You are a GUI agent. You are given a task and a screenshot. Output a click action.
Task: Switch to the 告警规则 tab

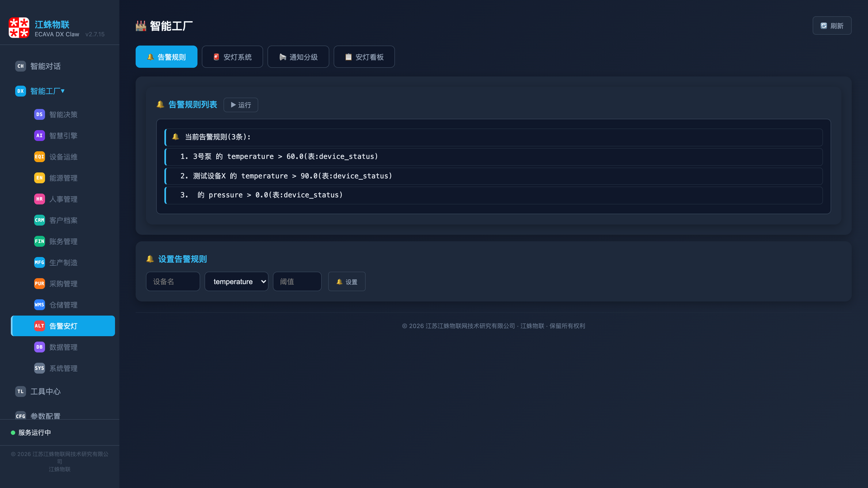[166, 57]
